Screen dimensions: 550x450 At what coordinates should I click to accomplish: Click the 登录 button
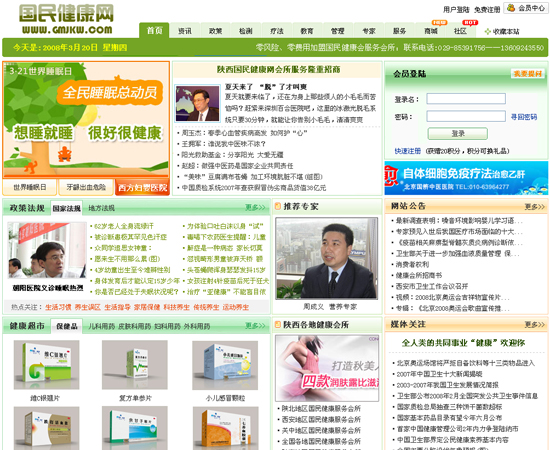457,133
